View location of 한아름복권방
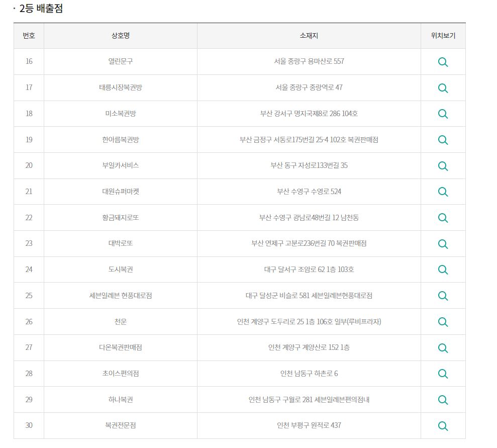The width and height of the screenshot is (497, 448). coord(443,140)
